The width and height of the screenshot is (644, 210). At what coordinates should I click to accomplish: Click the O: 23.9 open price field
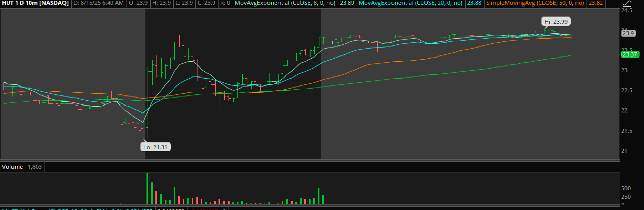pyautogui.click(x=138, y=3)
